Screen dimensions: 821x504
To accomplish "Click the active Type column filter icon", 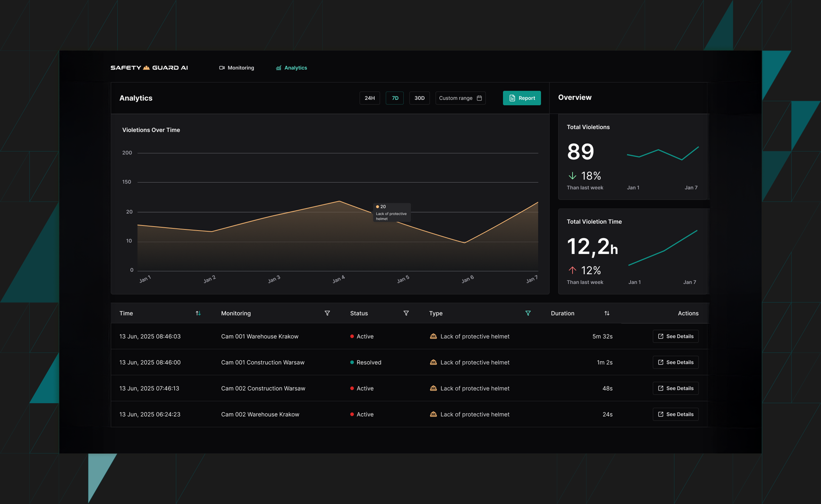I will pyautogui.click(x=528, y=313).
